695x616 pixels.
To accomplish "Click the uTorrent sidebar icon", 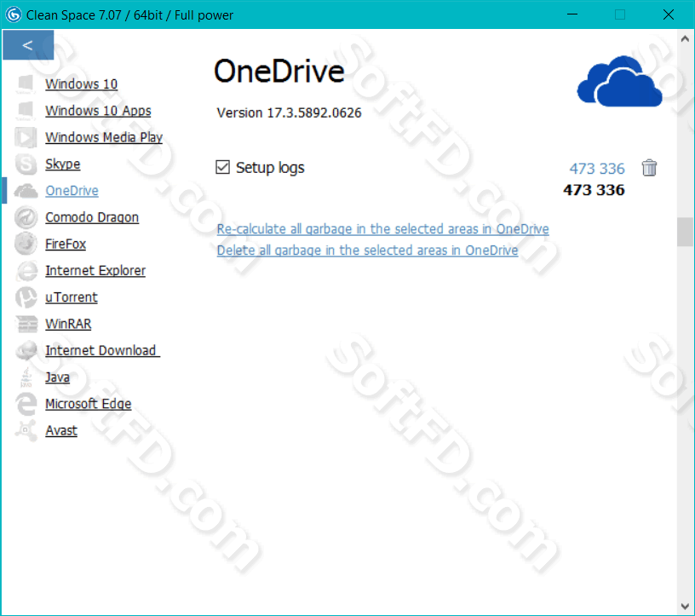I will coord(26,297).
